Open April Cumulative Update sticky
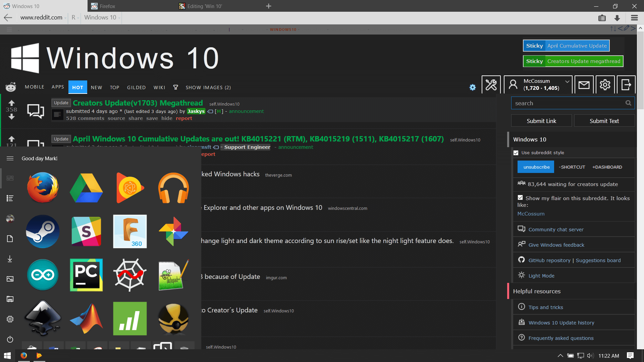The width and height of the screenshot is (644, 362). point(566,46)
